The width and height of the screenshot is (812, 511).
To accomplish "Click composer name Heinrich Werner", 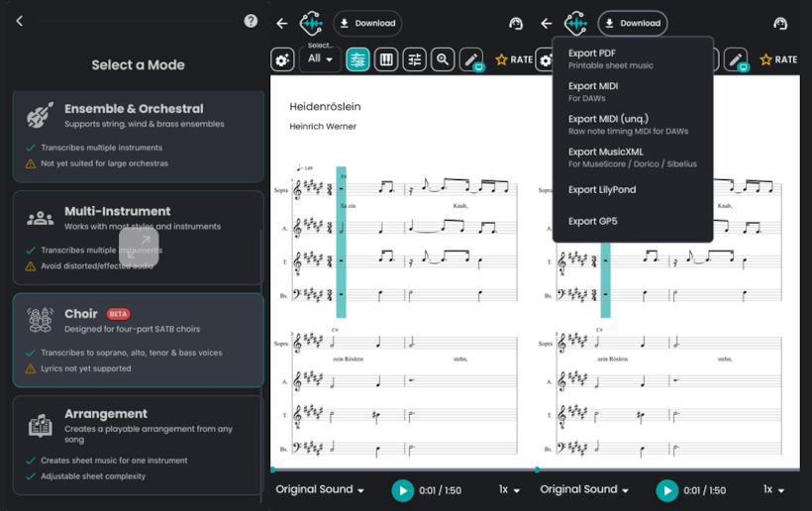I will point(323,127).
